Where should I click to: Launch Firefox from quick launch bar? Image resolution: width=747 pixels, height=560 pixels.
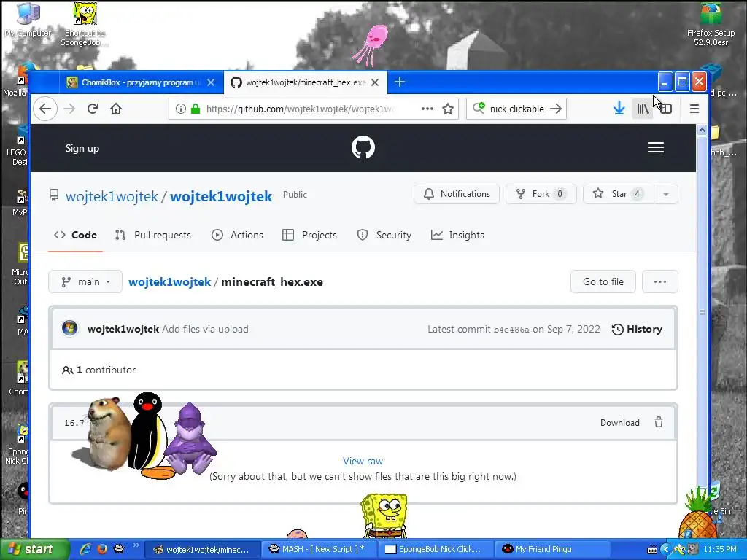[x=102, y=549]
